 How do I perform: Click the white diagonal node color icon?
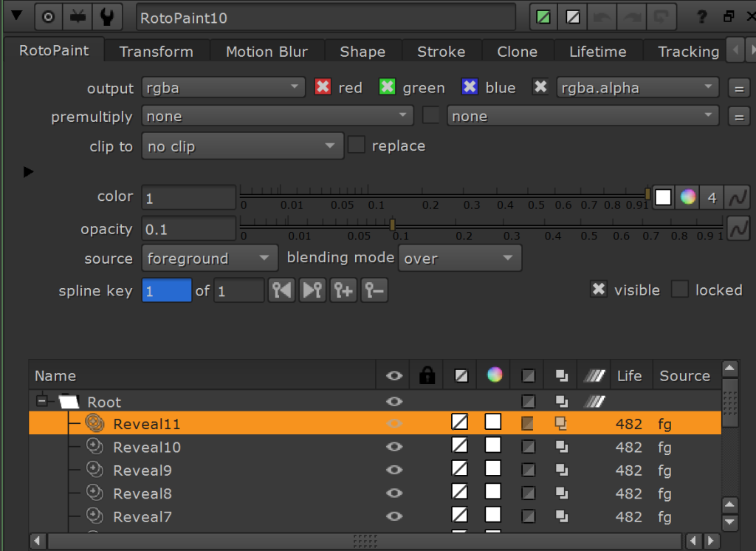(573, 18)
